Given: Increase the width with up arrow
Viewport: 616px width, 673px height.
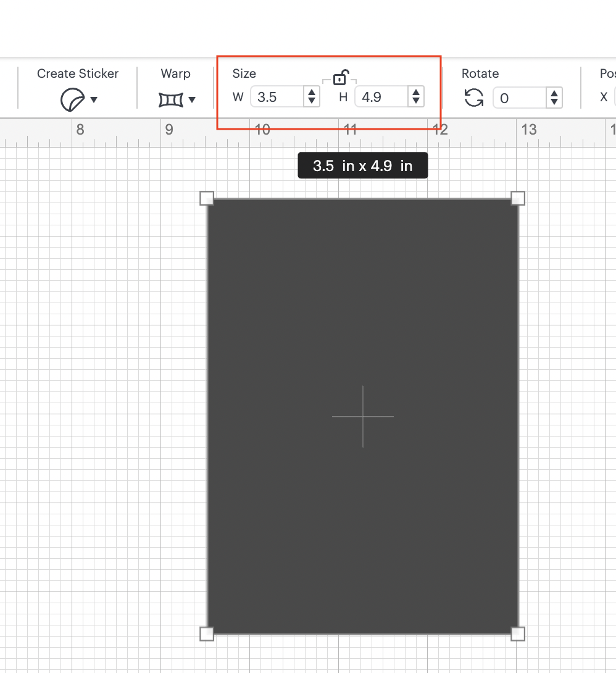Looking at the screenshot, I should pos(312,92).
